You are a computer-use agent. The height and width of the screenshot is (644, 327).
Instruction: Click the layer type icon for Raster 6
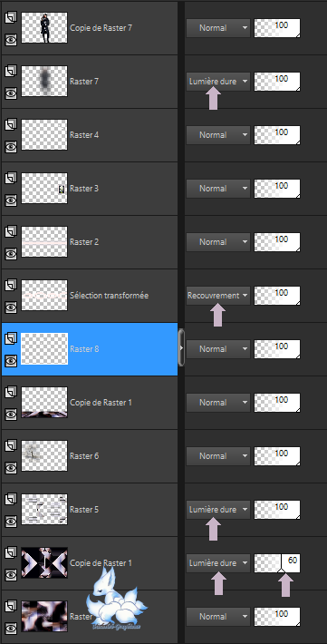click(10, 445)
